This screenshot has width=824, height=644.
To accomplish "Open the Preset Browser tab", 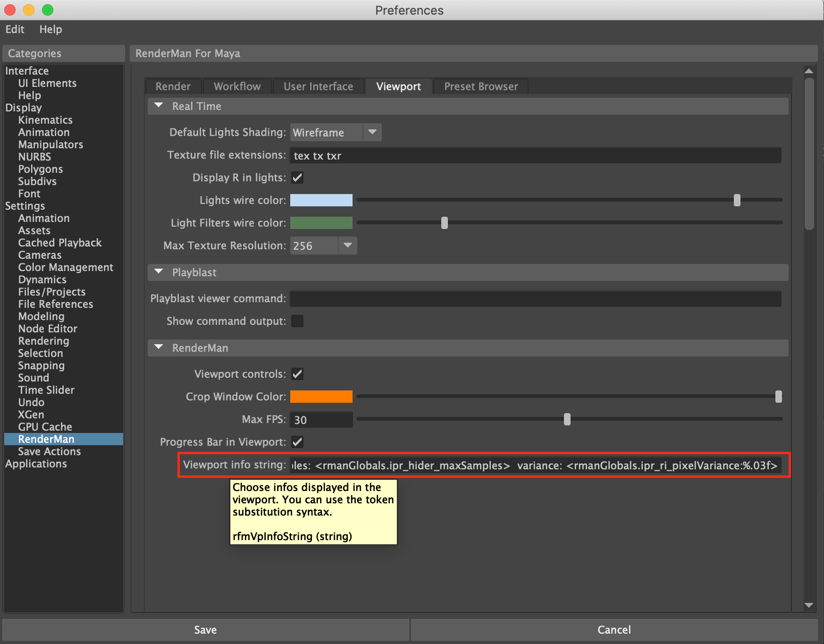I will pos(481,86).
